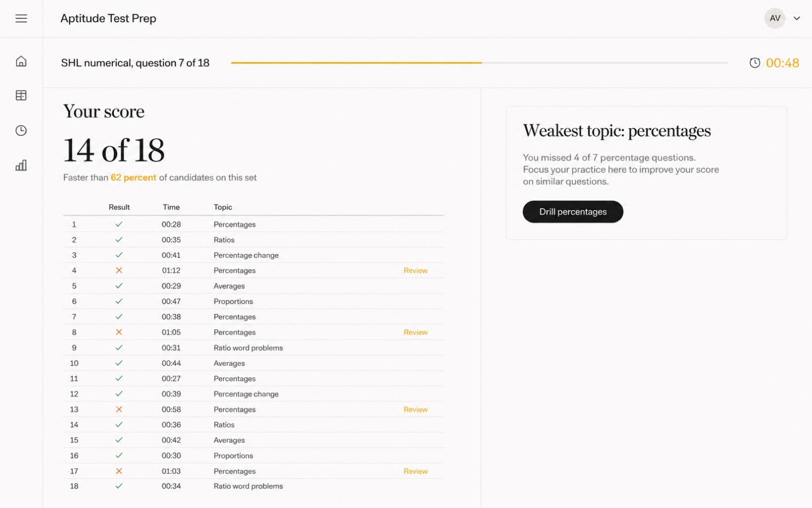812x508 pixels.
Task: Click the green checkmark for question 2
Action: pyautogui.click(x=119, y=240)
